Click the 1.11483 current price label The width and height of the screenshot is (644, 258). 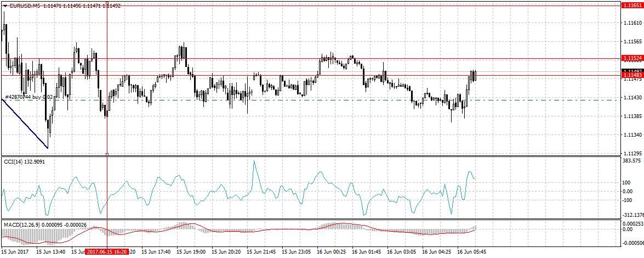(x=631, y=75)
